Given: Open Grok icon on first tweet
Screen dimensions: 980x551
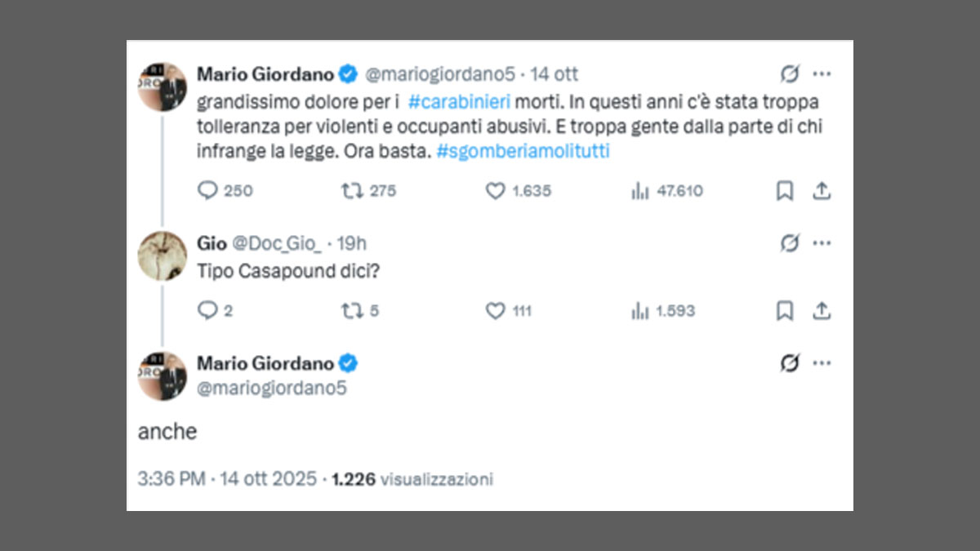Looking at the screenshot, I should [x=790, y=74].
